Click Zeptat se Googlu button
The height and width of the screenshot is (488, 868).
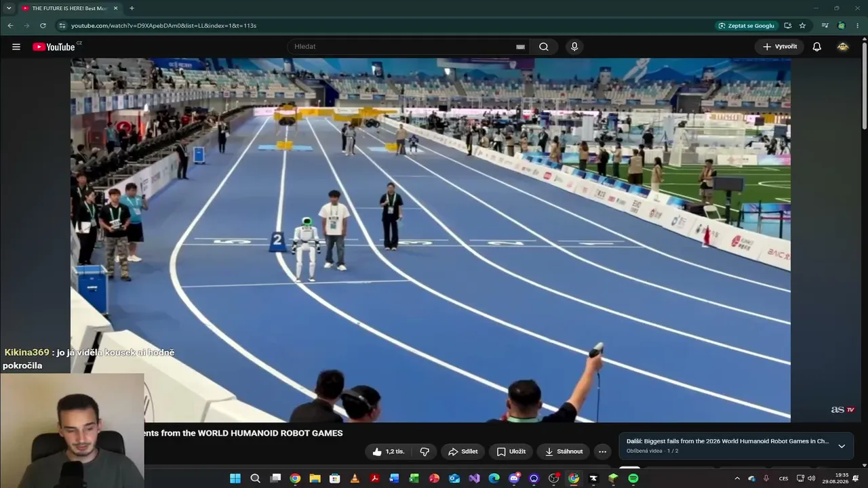[x=745, y=26]
